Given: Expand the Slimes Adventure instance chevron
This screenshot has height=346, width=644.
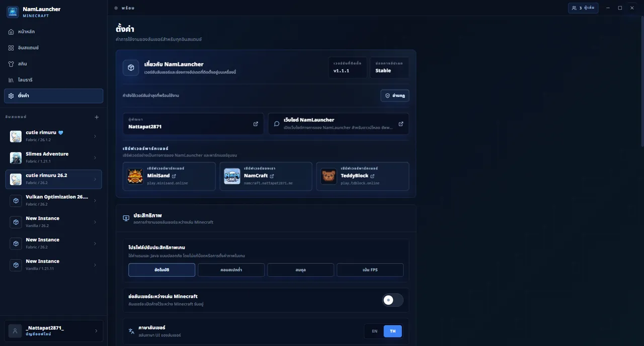Looking at the screenshot, I should pyautogui.click(x=95, y=158).
